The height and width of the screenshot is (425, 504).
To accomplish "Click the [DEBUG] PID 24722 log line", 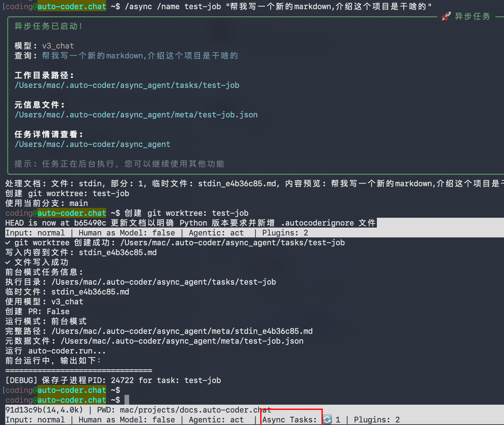I will tap(113, 380).
